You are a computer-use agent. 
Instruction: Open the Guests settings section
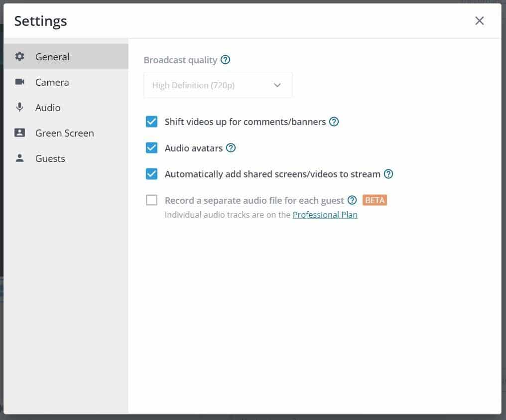point(50,158)
